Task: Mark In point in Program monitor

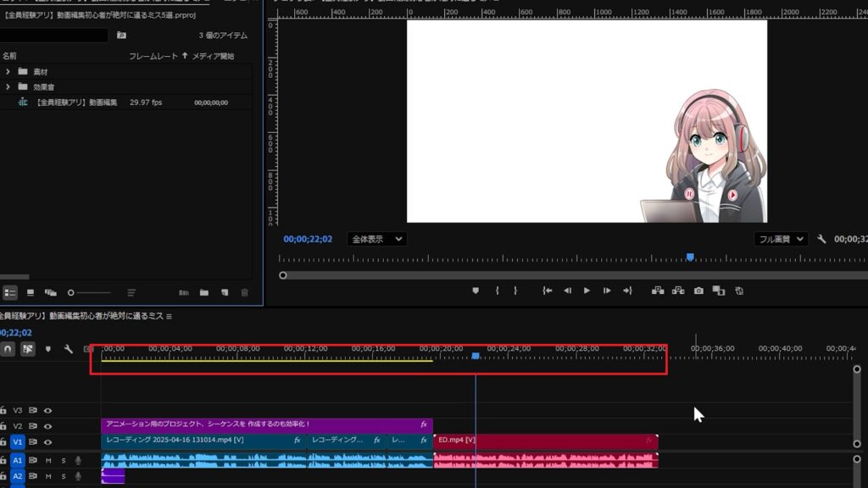Action: [497, 291]
